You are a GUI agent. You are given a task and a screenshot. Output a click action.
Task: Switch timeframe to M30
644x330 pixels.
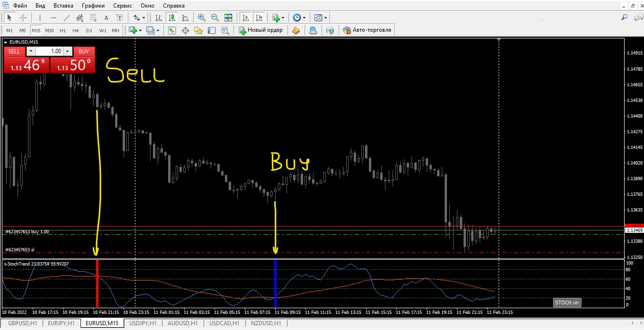[49, 30]
